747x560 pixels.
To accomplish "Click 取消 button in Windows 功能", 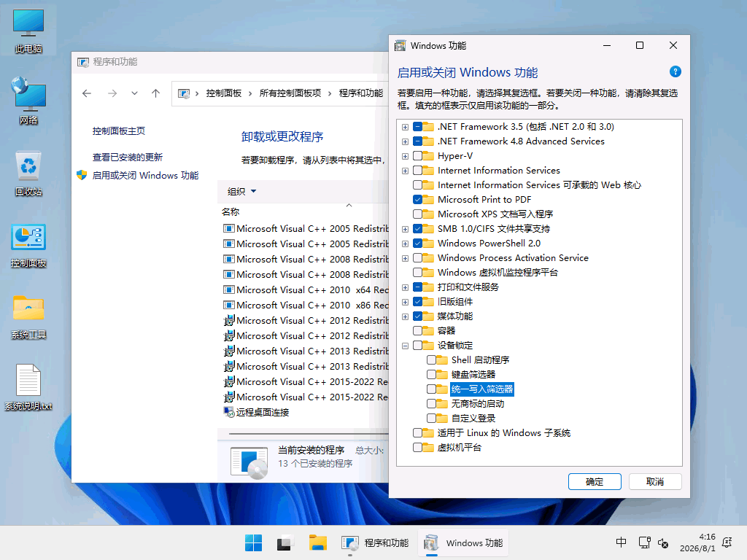I will coord(655,481).
